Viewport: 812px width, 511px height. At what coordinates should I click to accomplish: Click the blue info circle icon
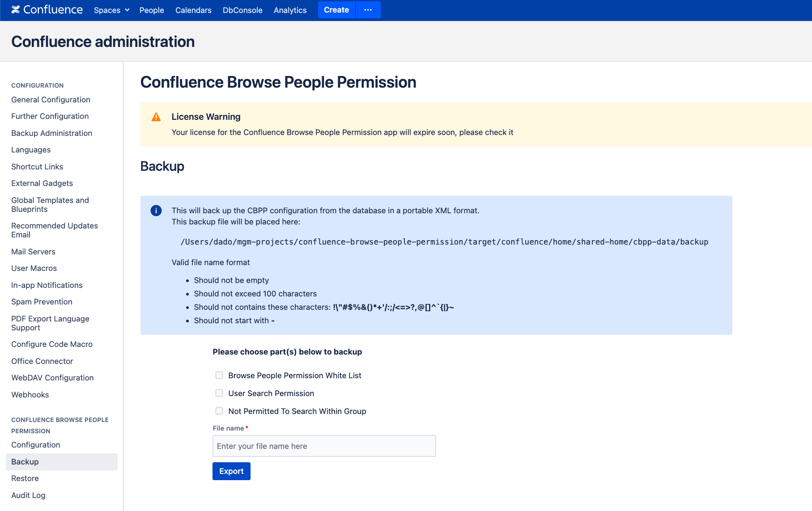pyautogui.click(x=156, y=211)
